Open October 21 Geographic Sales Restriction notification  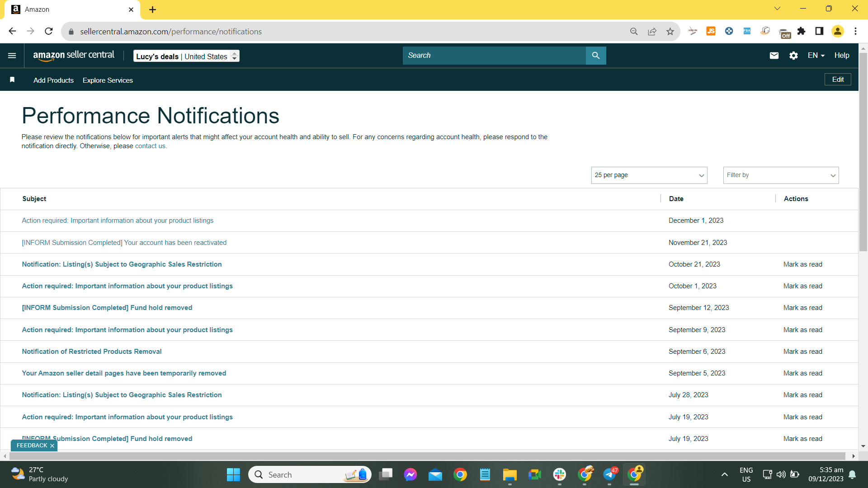tap(122, 264)
